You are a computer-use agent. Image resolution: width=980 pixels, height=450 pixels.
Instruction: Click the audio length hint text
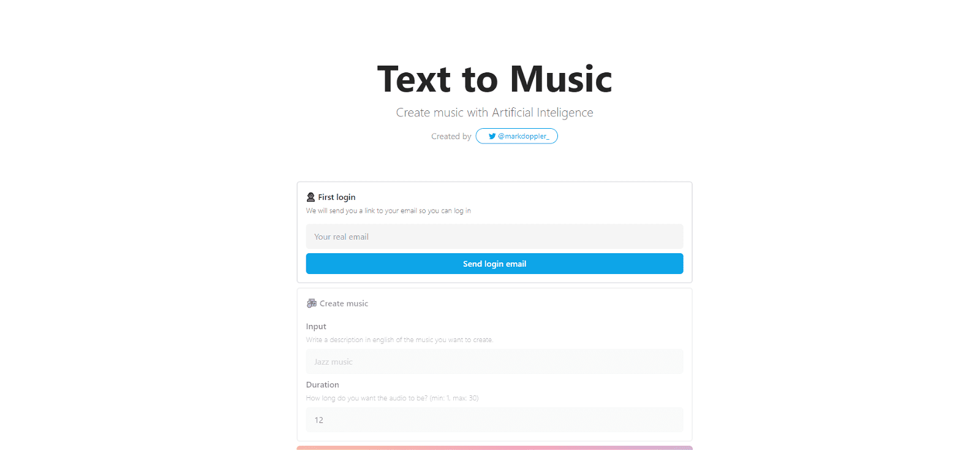(393, 398)
